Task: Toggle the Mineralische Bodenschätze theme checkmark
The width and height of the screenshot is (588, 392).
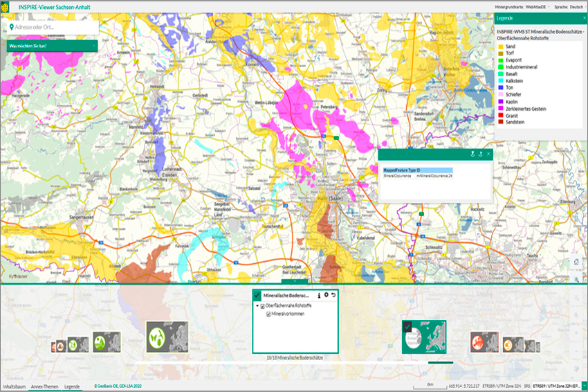Action: click(x=257, y=296)
